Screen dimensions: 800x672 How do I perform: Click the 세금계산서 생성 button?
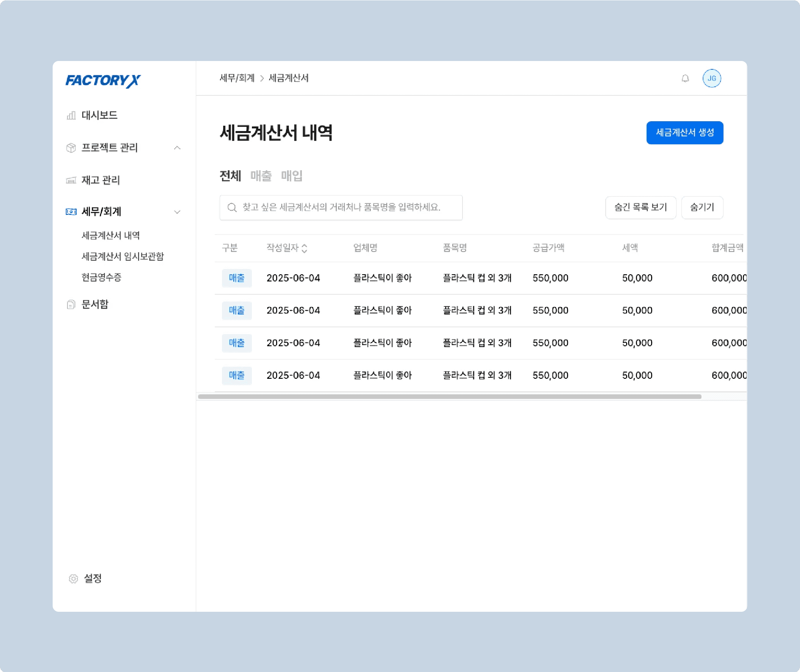pos(684,133)
